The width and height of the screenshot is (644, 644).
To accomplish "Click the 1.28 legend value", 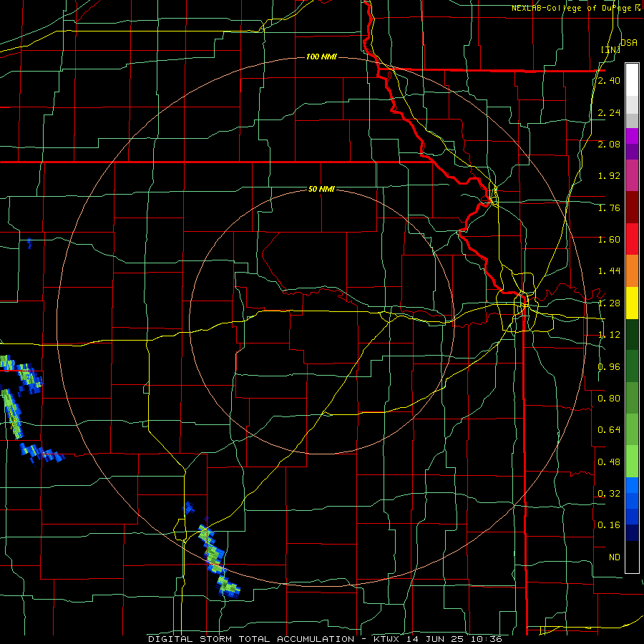I will pyautogui.click(x=609, y=303).
